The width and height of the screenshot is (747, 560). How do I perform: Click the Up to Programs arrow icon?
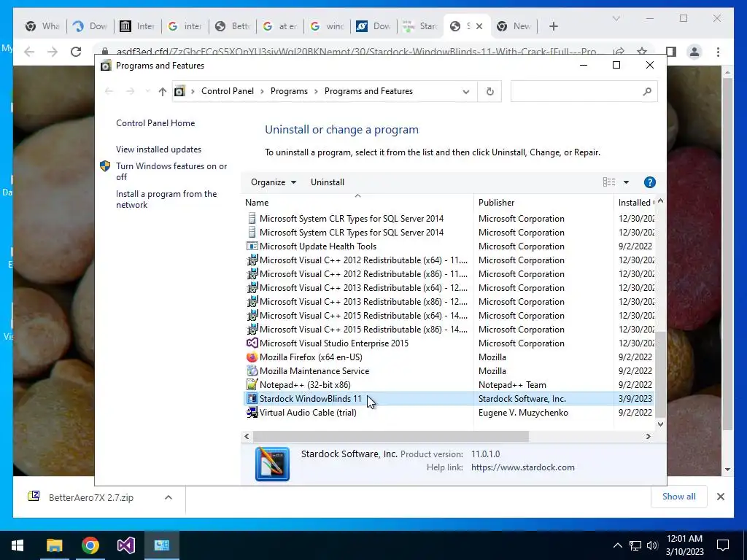tap(163, 91)
